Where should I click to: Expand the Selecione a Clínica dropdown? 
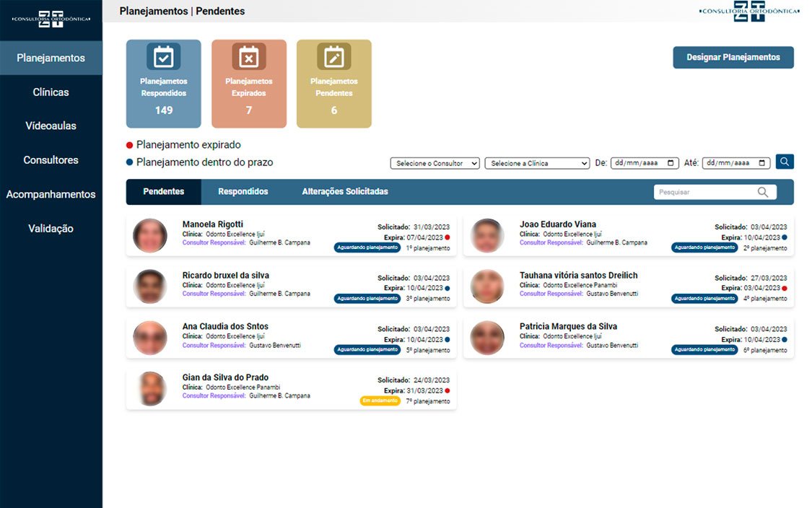pos(537,163)
